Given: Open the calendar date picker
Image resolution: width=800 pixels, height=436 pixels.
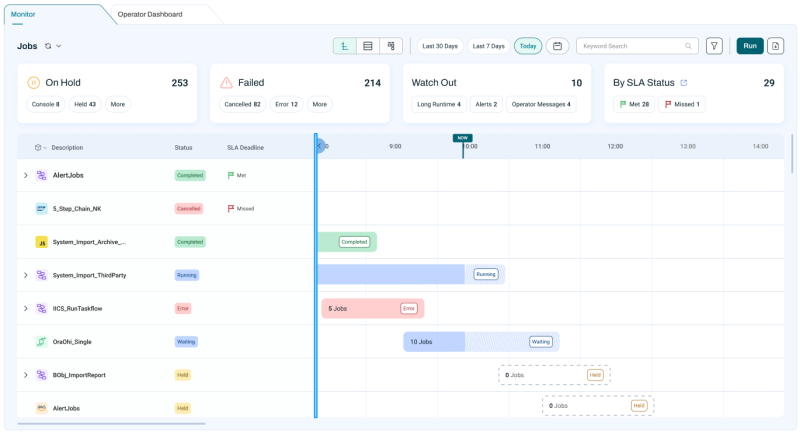Looking at the screenshot, I should [557, 46].
